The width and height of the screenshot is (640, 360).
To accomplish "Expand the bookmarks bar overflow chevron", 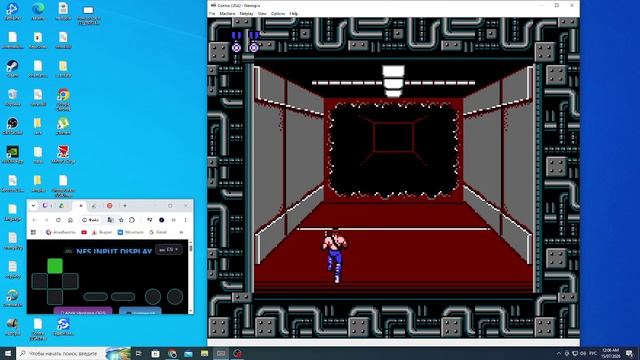I will (x=181, y=232).
